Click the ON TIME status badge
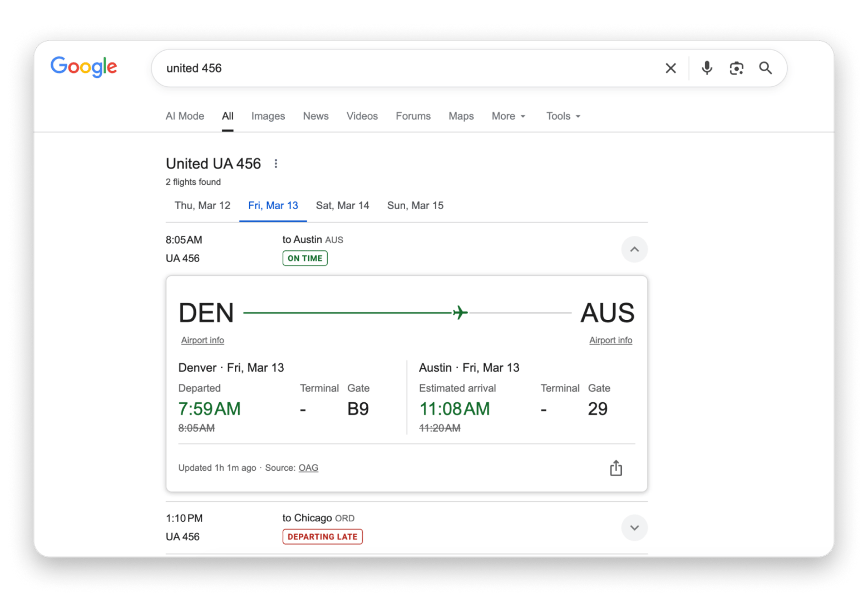This screenshot has height=602, width=868. 304,258
